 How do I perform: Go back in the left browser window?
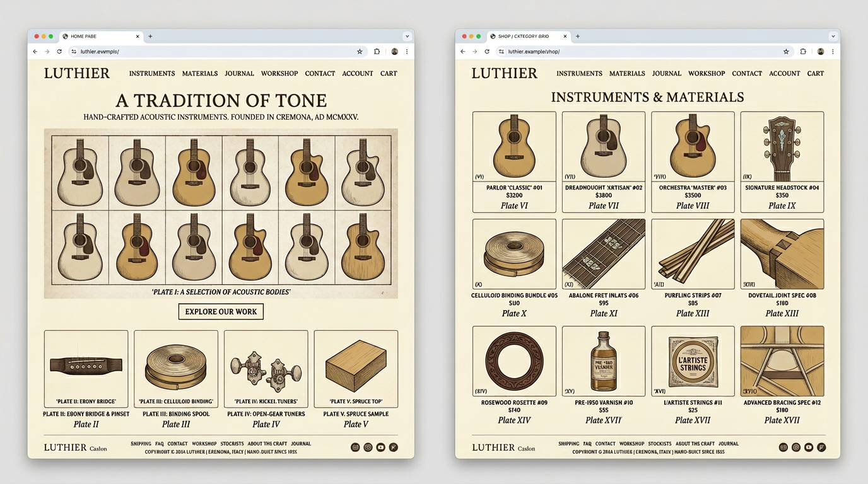coord(35,52)
